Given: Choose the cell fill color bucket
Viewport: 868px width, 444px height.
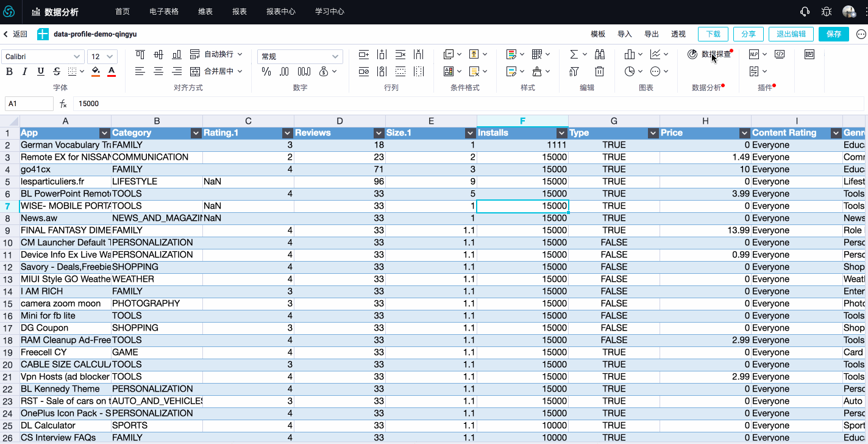Looking at the screenshot, I should (96, 71).
